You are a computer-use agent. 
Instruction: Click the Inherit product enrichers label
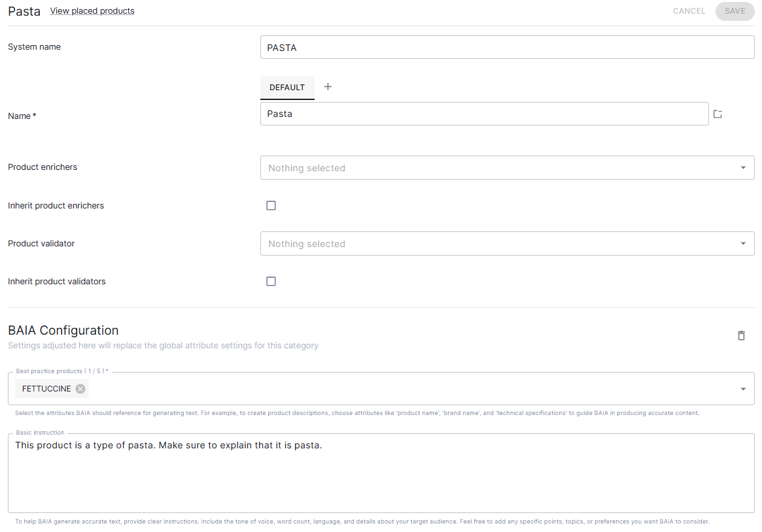[x=56, y=206]
